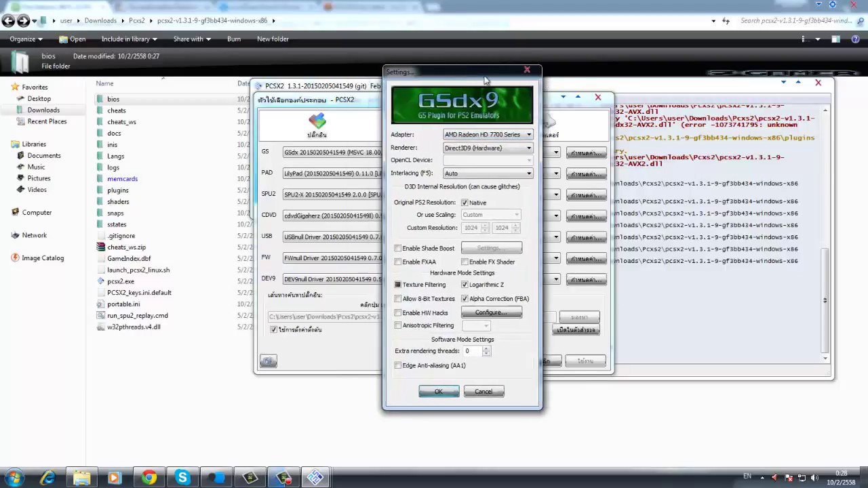Image resolution: width=868 pixels, height=488 pixels.
Task: Toggle Logarithmic Z checkbox
Action: [x=465, y=285]
